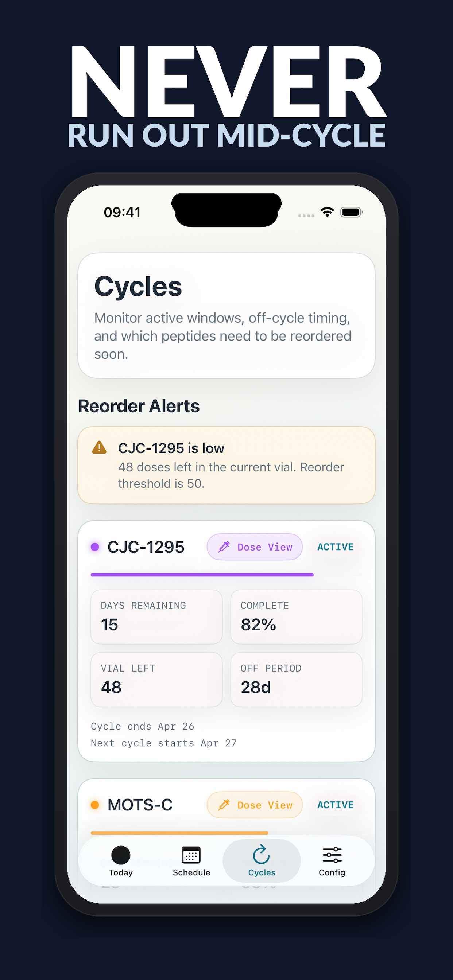Click the syringe icon in MOTS-C Dose View
The image size is (453, 980).
224,805
